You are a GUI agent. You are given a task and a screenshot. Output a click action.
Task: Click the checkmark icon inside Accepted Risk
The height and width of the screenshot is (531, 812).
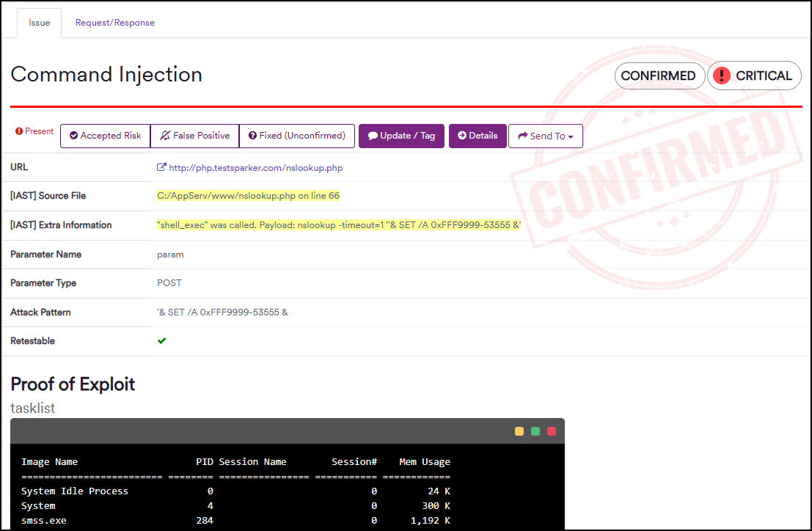(75, 136)
